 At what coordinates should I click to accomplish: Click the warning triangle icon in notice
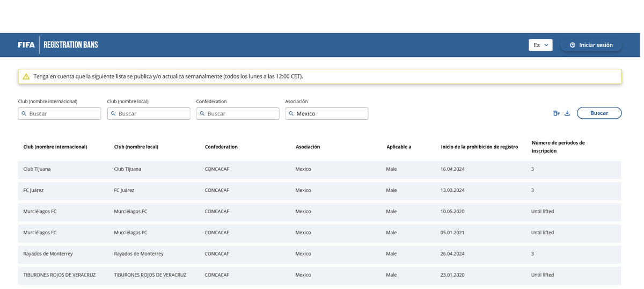pyautogui.click(x=26, y=76)
